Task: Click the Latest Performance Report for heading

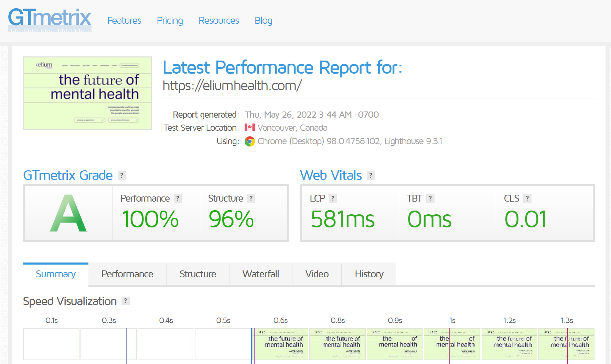Action: [282, 67]
